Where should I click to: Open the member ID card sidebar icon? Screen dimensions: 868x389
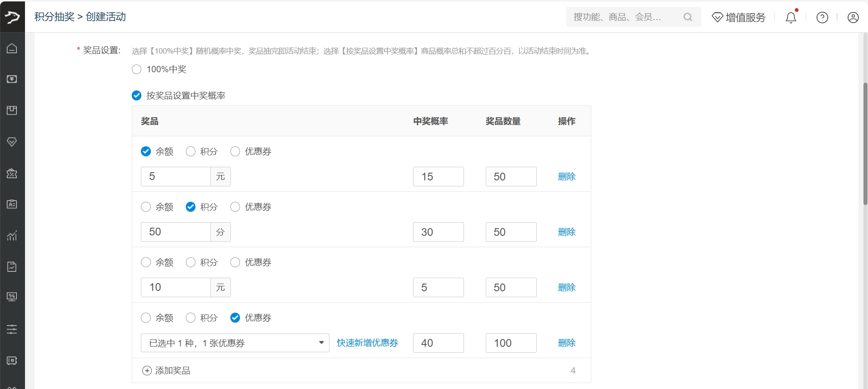tap(12, 204)
